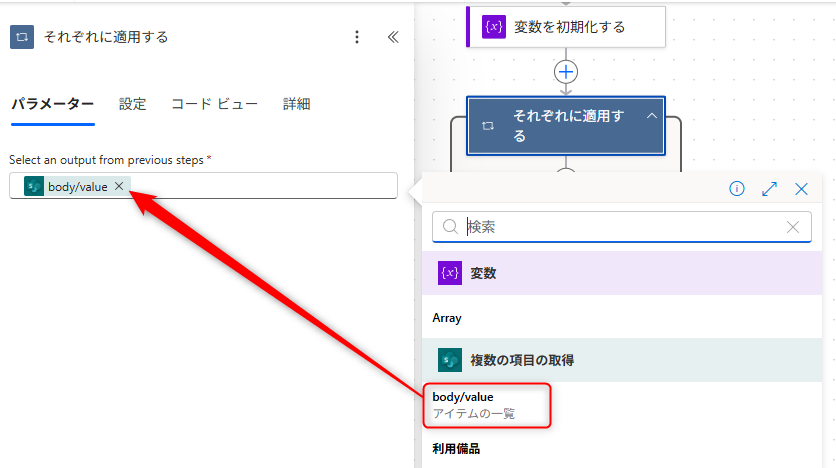Add an action with the plus button

click(566, 72)
